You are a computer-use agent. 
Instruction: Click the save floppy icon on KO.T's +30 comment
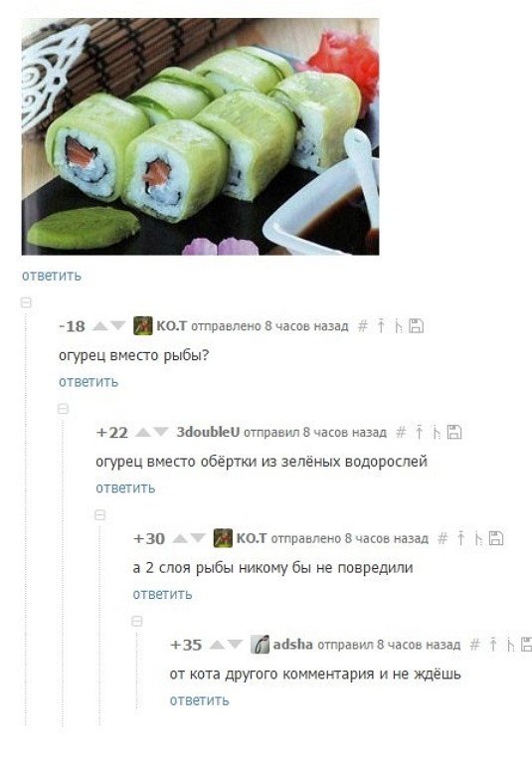pyautogui.click(x=496, y=538)
